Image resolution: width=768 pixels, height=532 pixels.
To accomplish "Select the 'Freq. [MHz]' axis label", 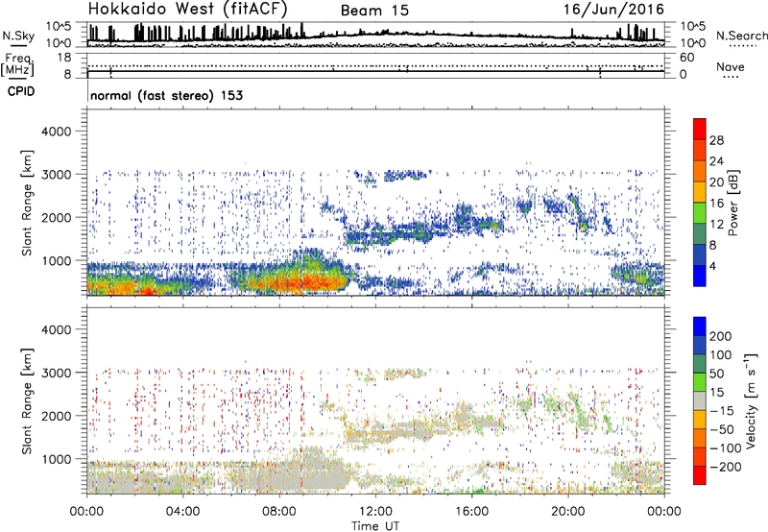I will click(17, 64).
